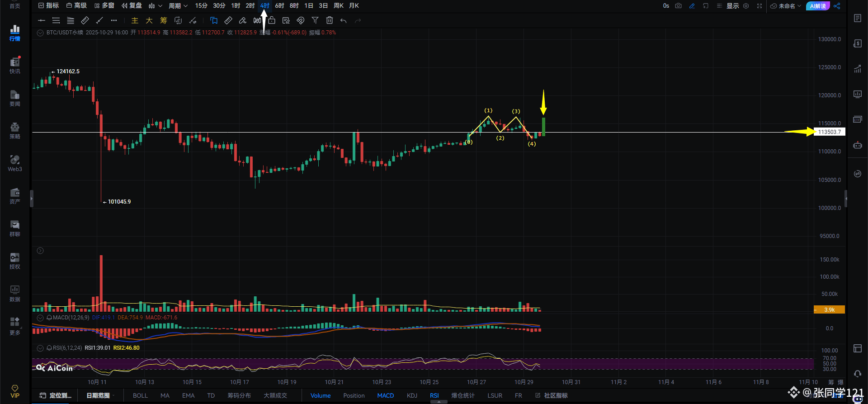Toggle the Volume indicator off

tap(321, 395)
